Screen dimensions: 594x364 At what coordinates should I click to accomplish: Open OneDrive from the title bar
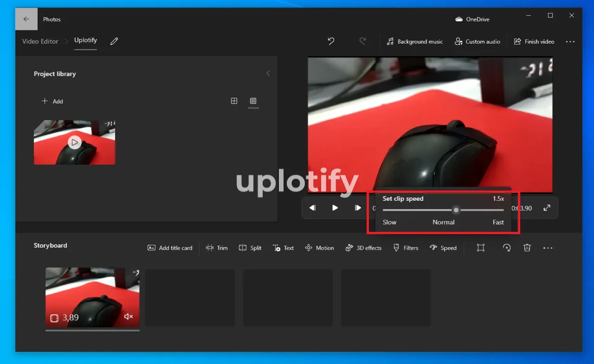472,19
